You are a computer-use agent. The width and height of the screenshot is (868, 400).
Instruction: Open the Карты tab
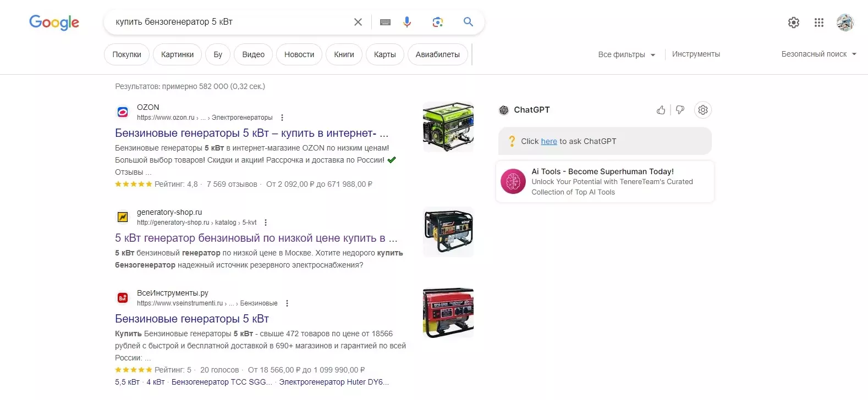385,54
